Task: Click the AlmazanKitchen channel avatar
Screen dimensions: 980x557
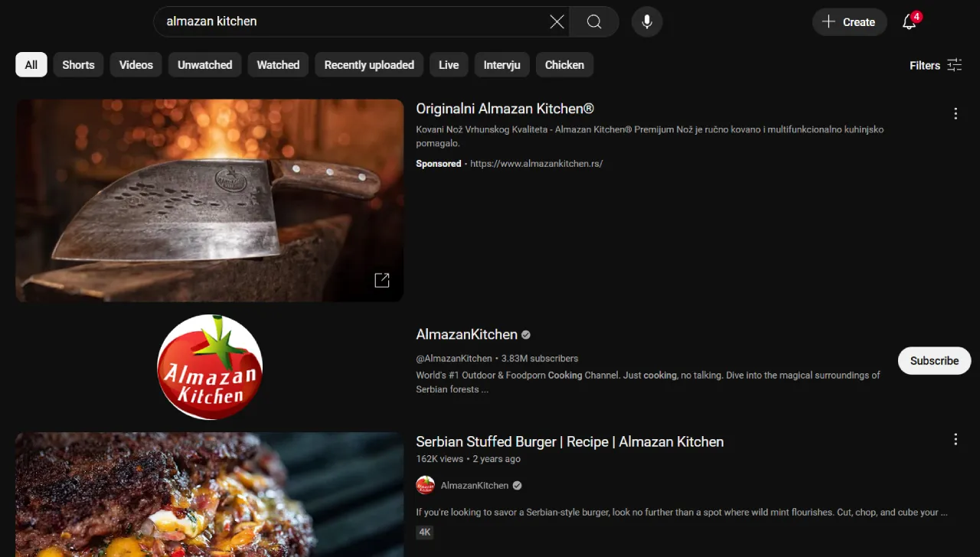Action: click(210, 366)
